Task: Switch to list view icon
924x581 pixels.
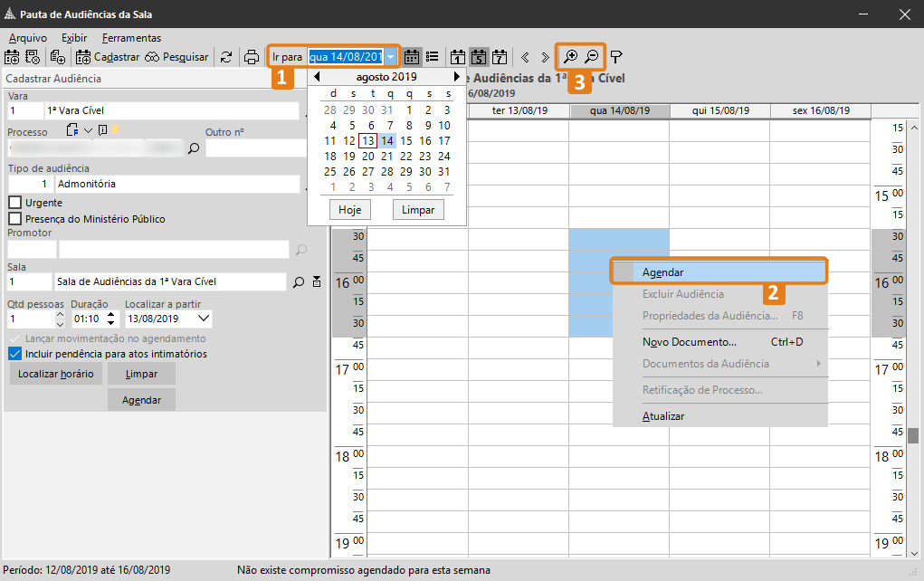Action: [433, 57]
